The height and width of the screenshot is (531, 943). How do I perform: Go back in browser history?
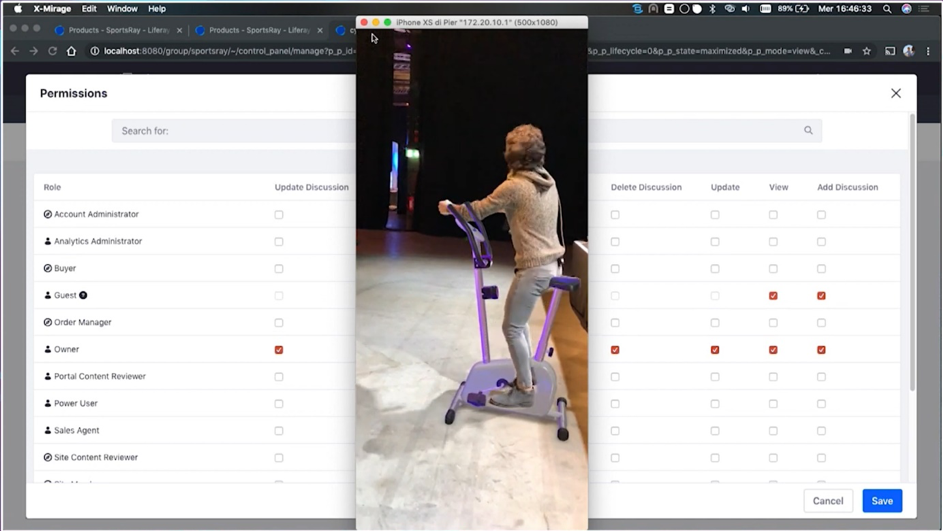(15, 51)
